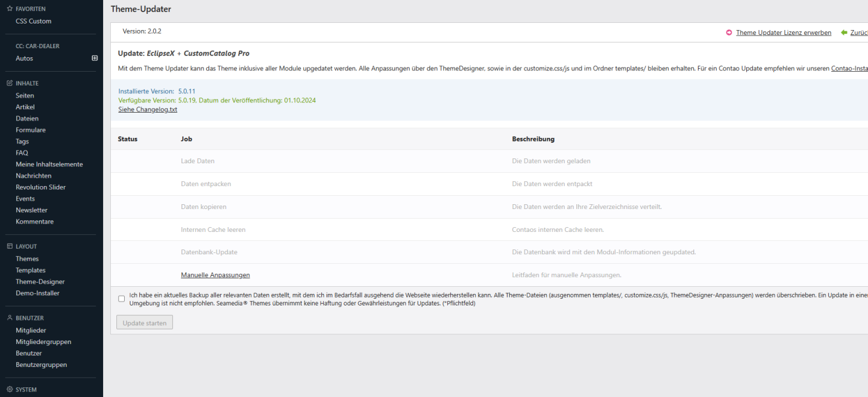Click the Status column header
Screen dimensions: 868x397
(x=128, y=139)
